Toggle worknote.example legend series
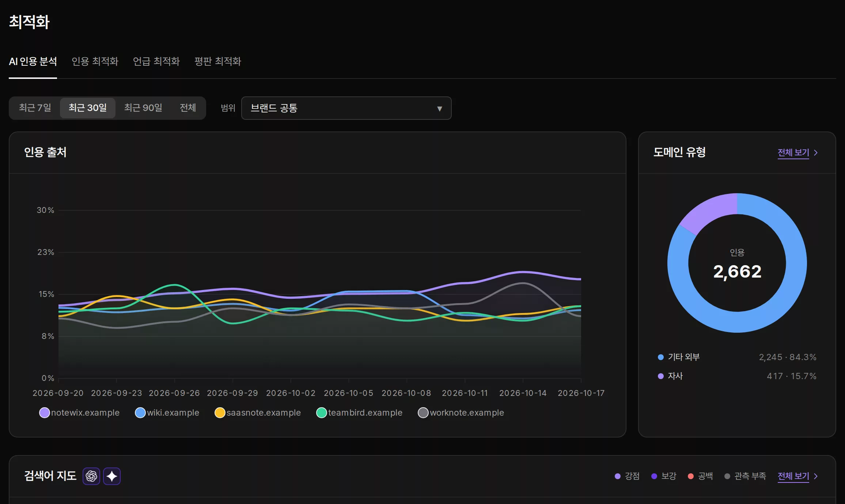845x504 pixels. pos(461,413)
